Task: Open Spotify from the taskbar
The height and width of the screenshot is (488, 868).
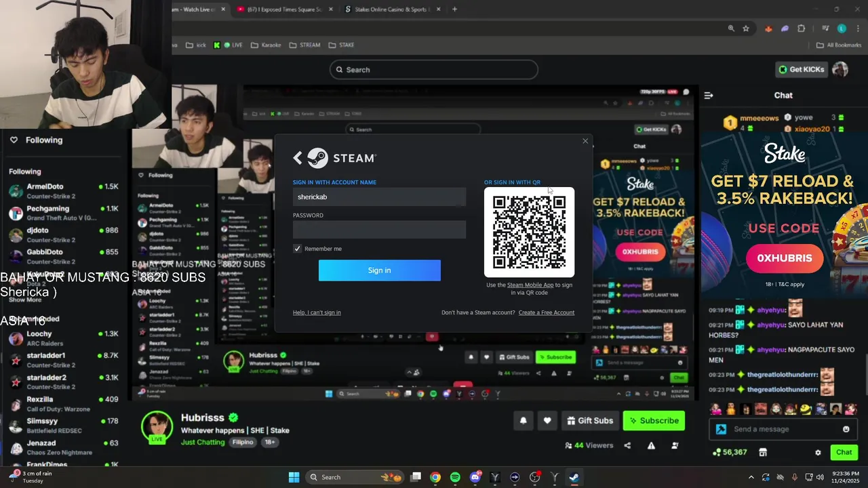Action: click(x=455, y=477)
